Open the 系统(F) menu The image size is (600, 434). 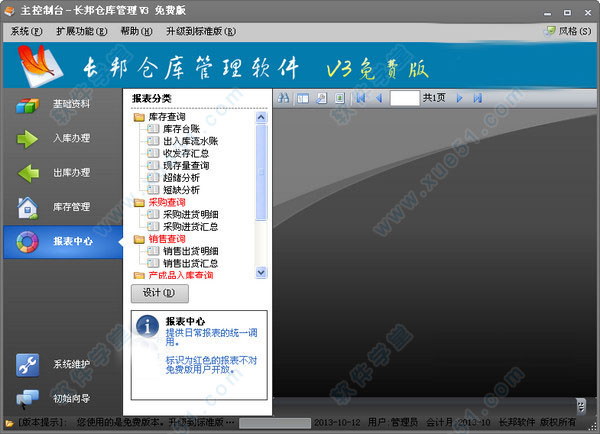[x=26, y=31]
